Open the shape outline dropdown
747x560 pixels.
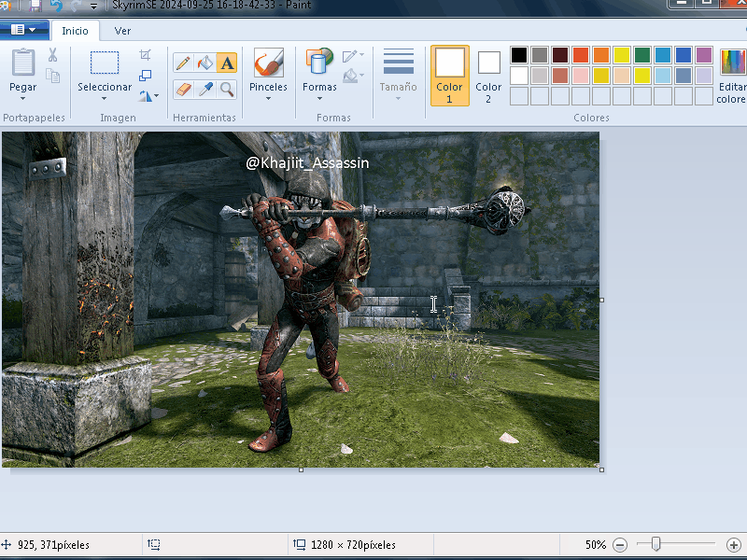pos(353,56)
